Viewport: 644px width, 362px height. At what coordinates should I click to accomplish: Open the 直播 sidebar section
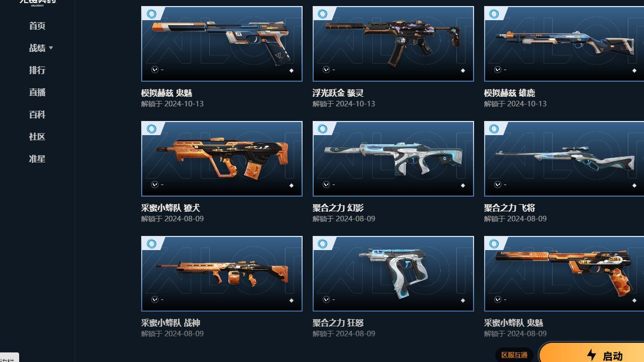pyautogui.click(x=37, y=92)
